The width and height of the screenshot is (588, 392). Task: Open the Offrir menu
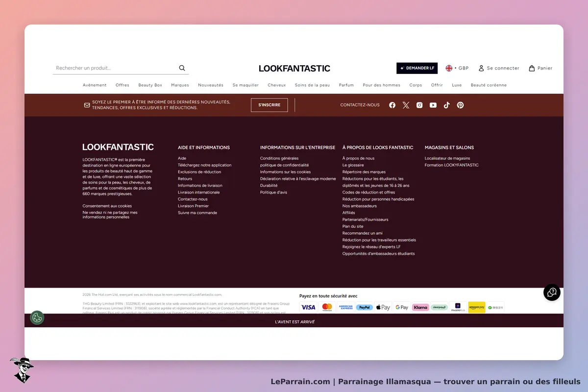pyautogui.click(x=437, y=85)
